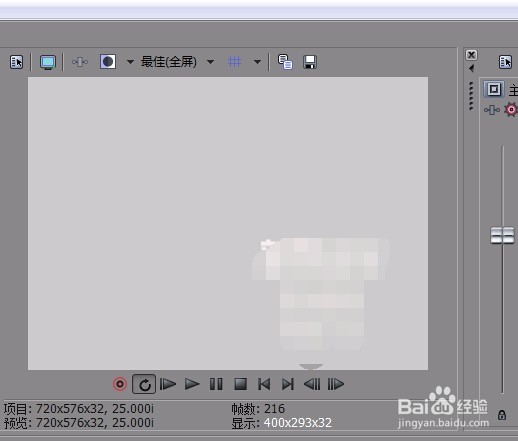518x441 pixels.
Task: Save snapshot to file
Action: click(x=310, y=62)
